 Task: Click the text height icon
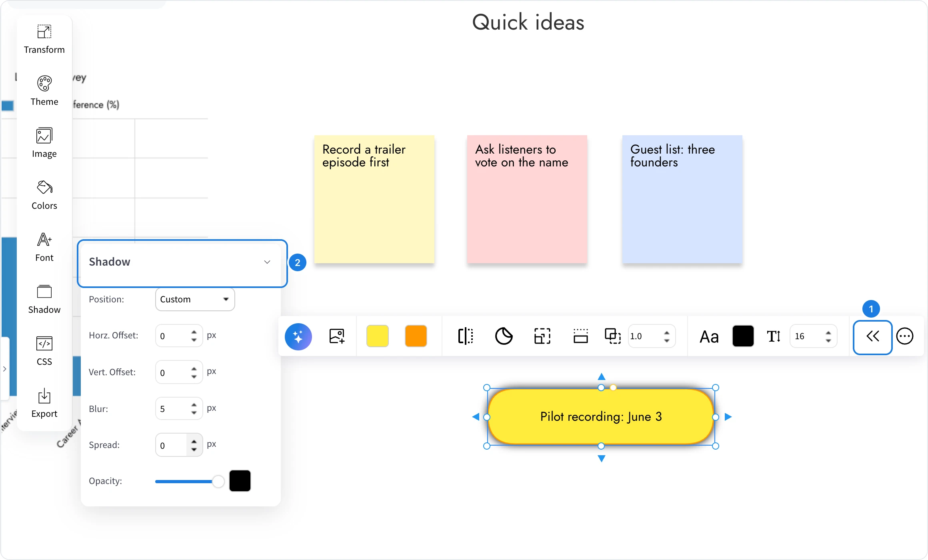774,336
